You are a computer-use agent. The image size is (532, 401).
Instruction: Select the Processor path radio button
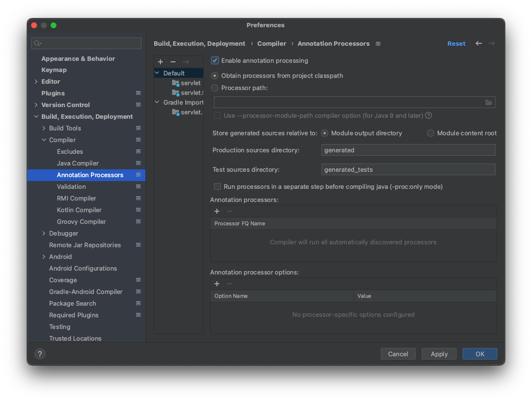(215, 88)
